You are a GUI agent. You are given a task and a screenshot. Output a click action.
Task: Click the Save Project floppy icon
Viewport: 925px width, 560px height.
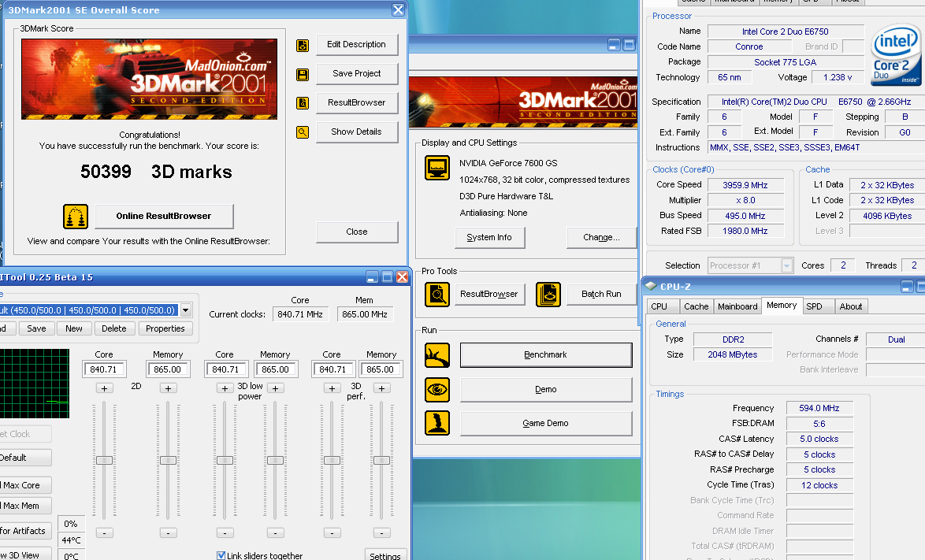coord(303,74)
